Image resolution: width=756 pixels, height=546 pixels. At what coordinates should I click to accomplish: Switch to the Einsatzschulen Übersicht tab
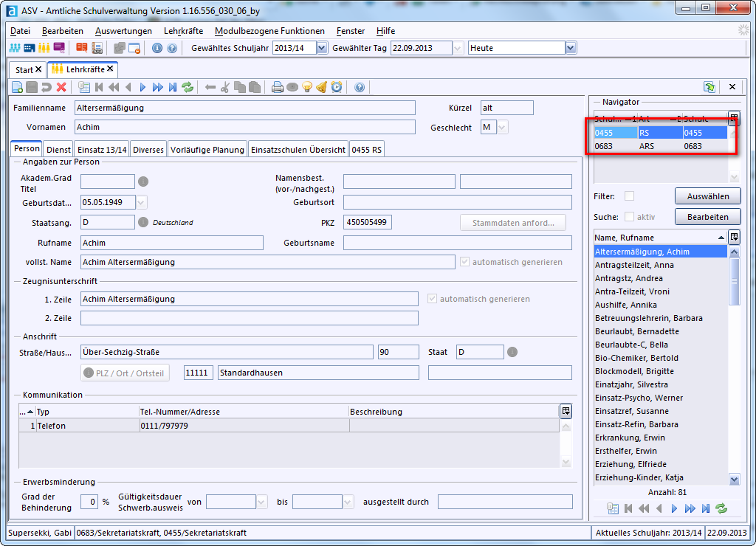click(298, 150)
